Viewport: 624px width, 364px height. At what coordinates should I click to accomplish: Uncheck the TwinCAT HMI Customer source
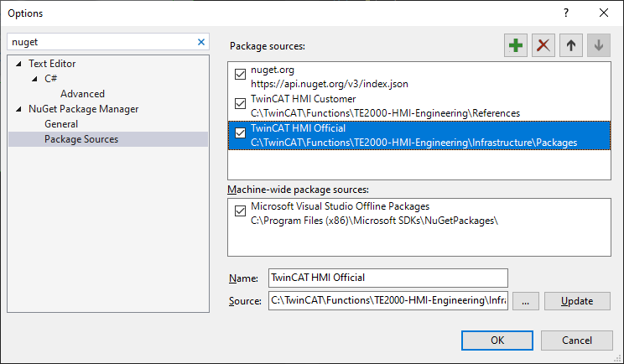tap(240, 103)
